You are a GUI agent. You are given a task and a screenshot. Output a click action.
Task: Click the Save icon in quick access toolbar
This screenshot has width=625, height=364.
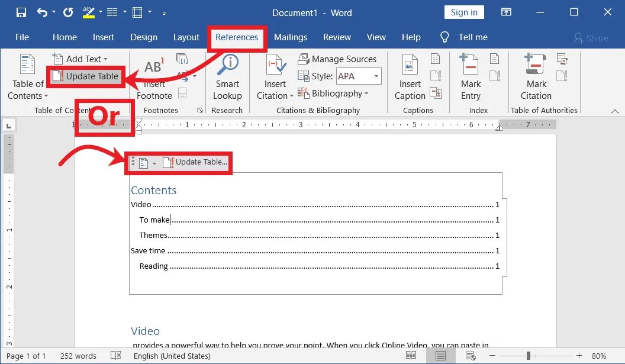click(x=21, y=13)
